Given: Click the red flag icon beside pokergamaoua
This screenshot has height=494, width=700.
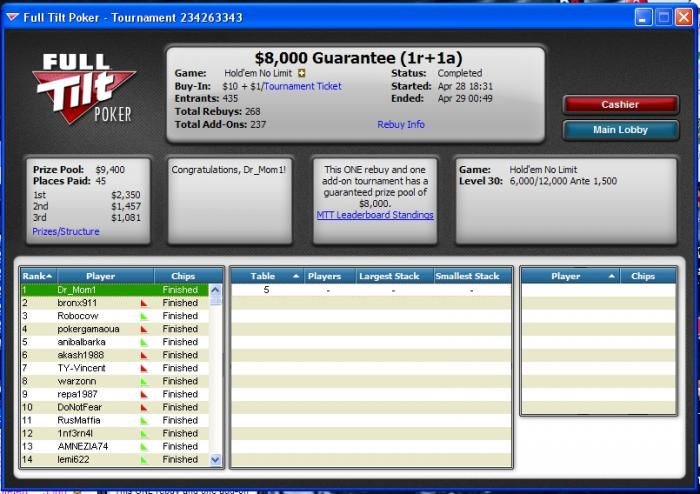Looking at the screenshot, I should [x=144, y=329].
